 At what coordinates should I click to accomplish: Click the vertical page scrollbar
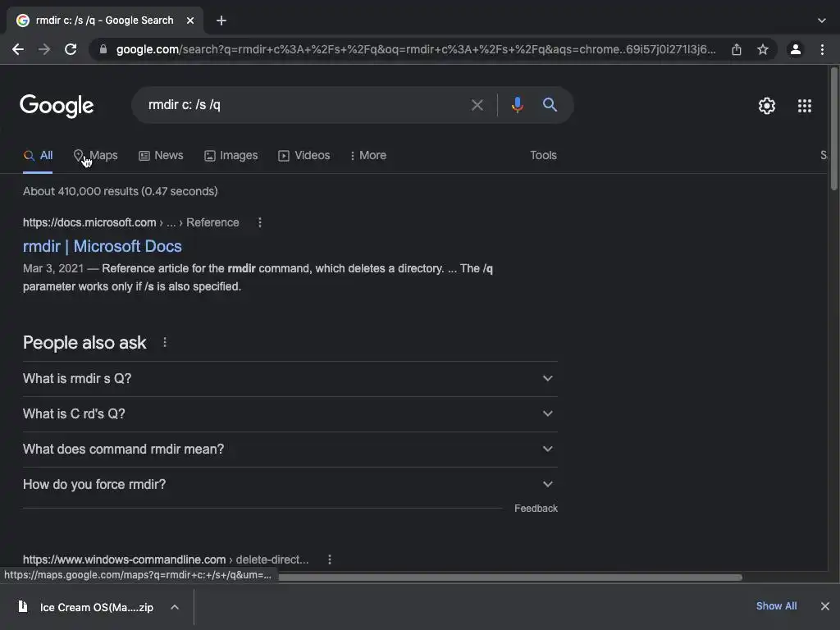pos(833,129)
